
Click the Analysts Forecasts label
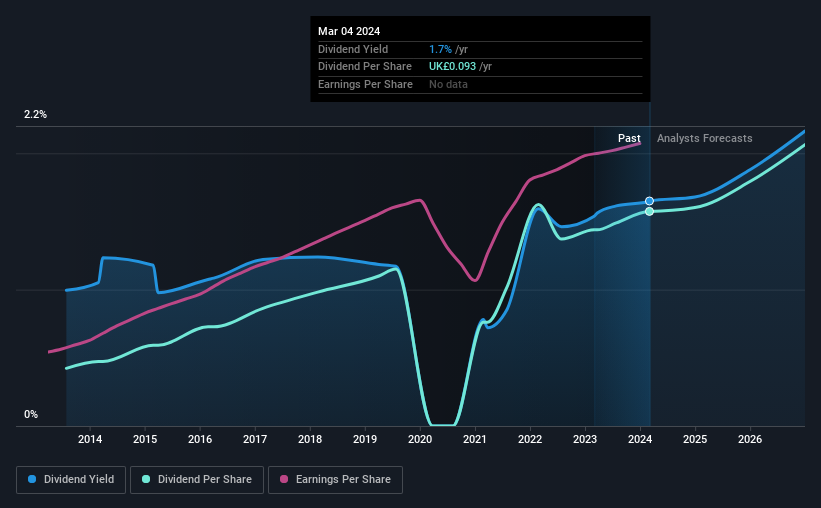(705, 138)
